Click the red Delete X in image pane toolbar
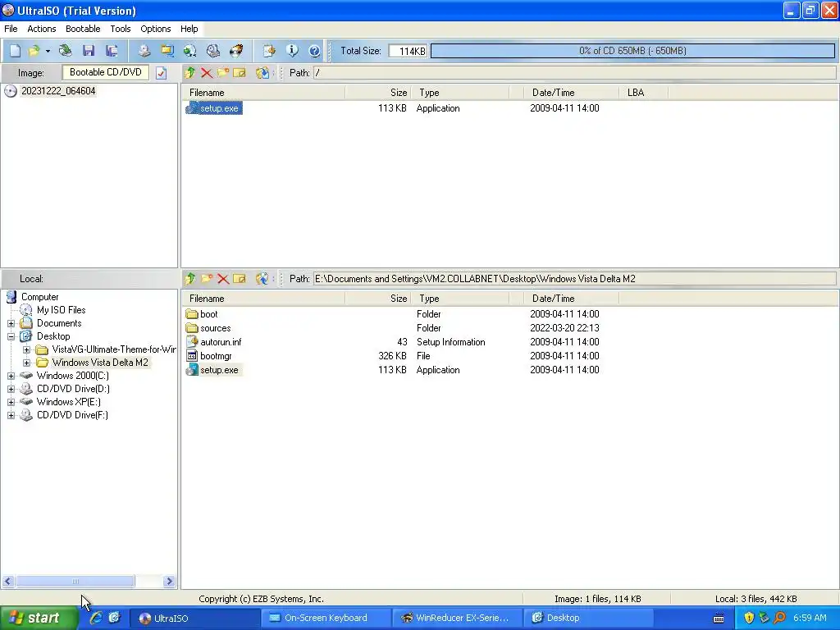Screen dimensions: 840x630 (x=207, y=73)
